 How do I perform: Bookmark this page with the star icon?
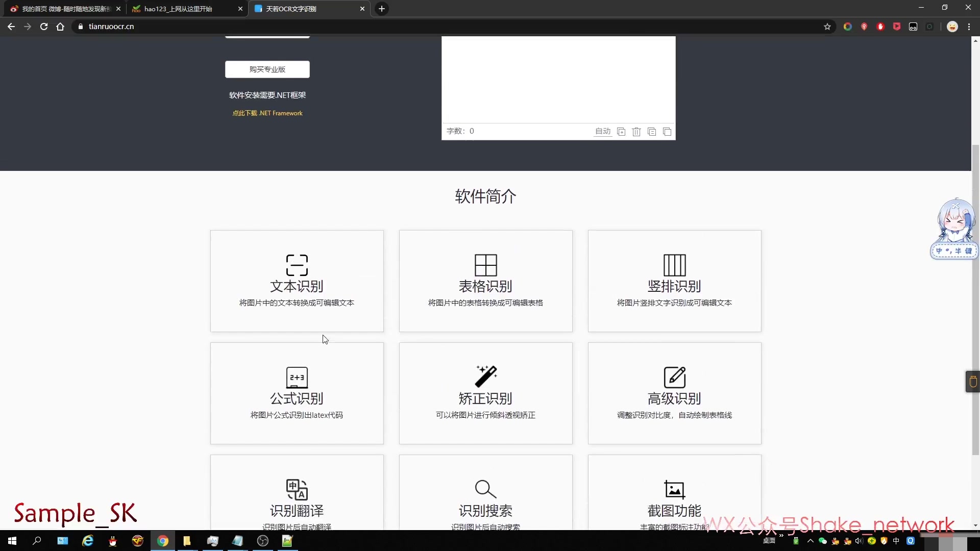pos(827,27)
